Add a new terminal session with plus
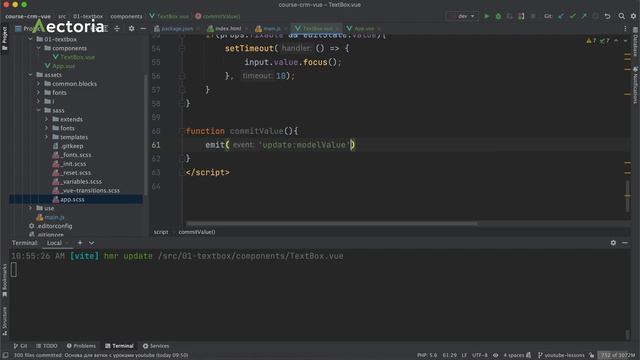Screen dimensions: 640x360 80,243
